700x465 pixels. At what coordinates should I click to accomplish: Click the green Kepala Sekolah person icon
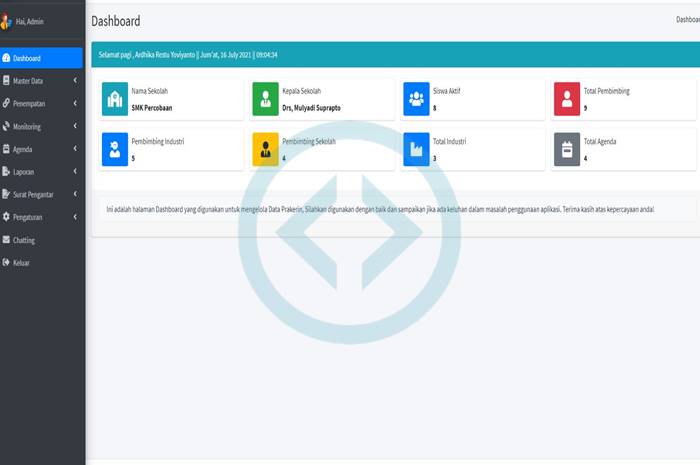266,98
